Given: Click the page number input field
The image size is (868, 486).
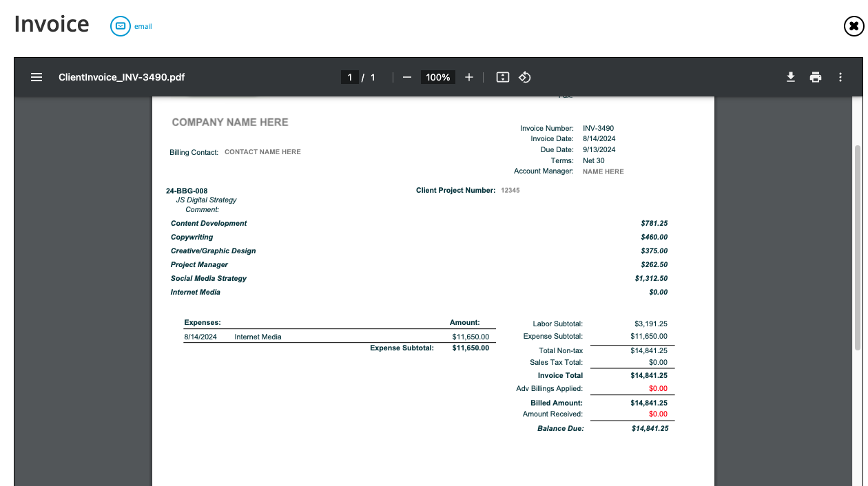Looking at the screenshot, I should pos(349,77).
